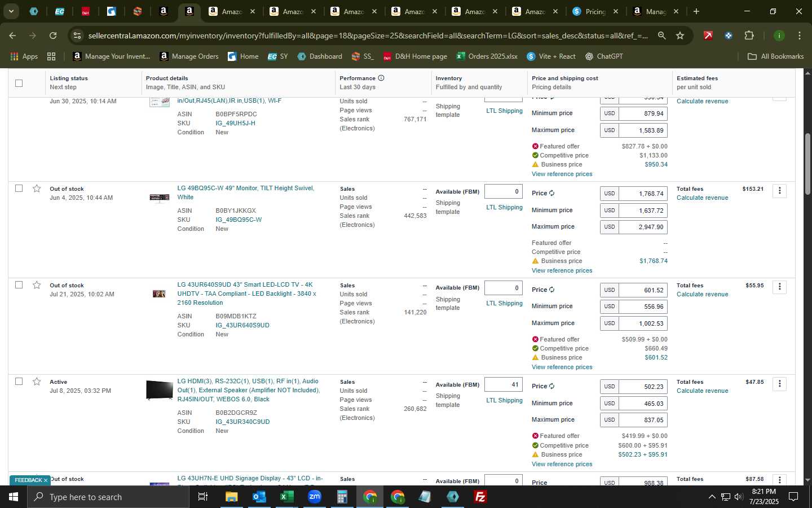Image resolution: width=812 pixels, height=508 pixels.
Task: Open actions menu for LG 43UR640S9UD row
Action: [x=779, y=287]
